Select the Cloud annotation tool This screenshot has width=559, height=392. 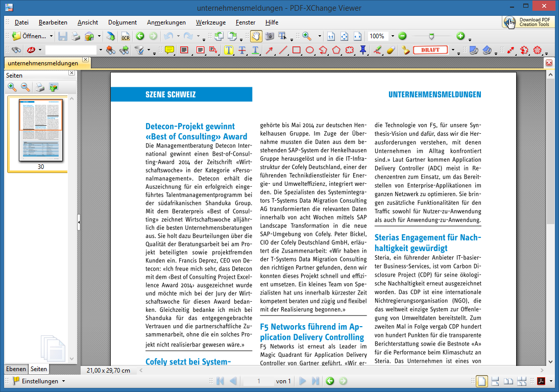click(x=350, y=50)
